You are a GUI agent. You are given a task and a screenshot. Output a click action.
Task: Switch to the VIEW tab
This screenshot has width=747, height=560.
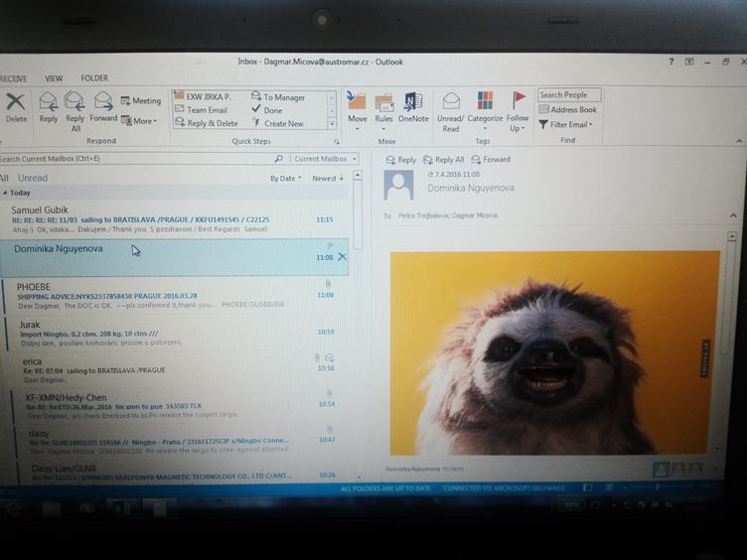point(54,78)
